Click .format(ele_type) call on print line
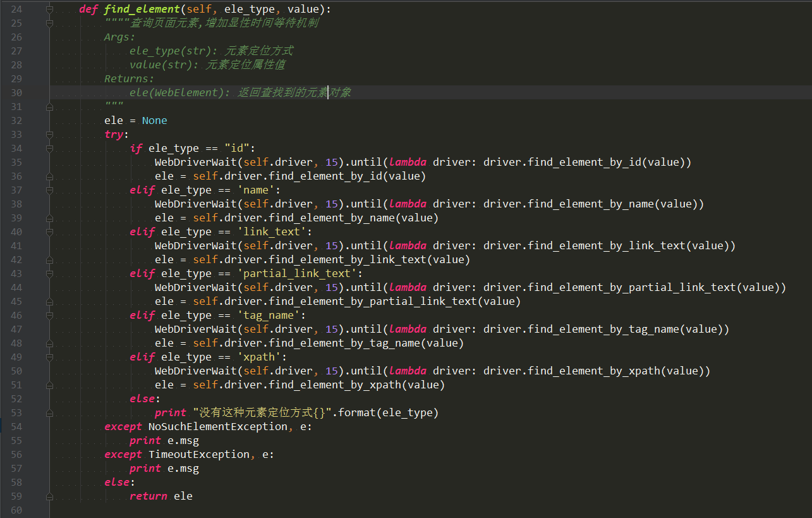This screenshot has height=518, width=812. (385, 413)
